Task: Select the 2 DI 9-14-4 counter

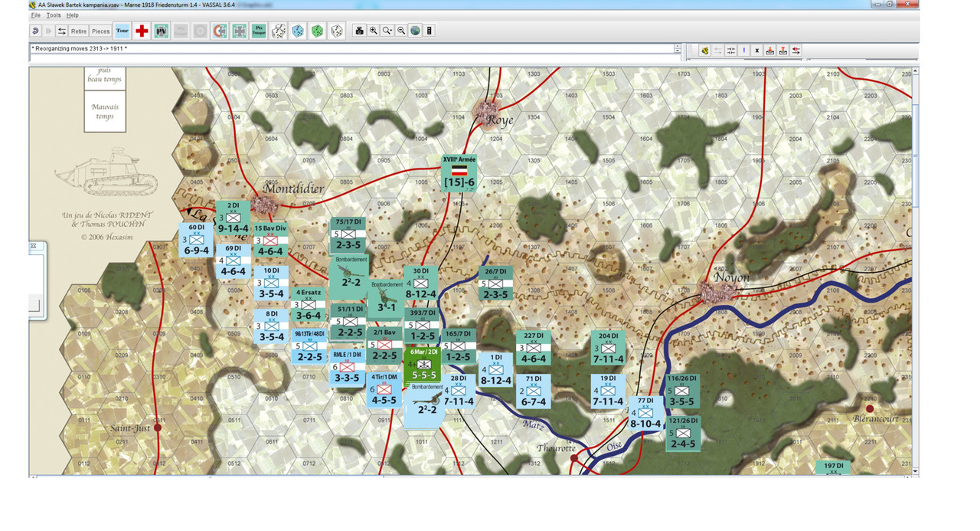Action: [x=234, y=218]
